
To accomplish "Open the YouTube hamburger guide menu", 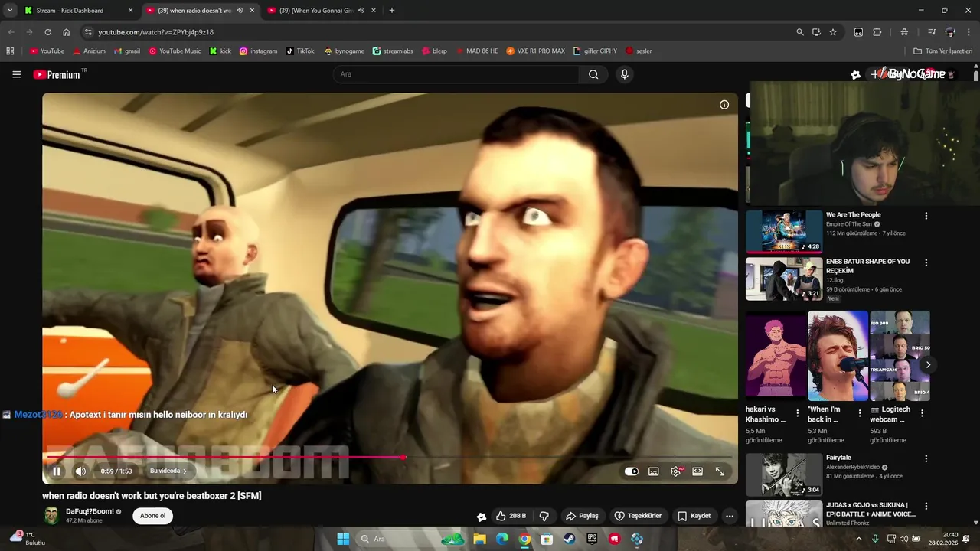I will coord(16,74).
